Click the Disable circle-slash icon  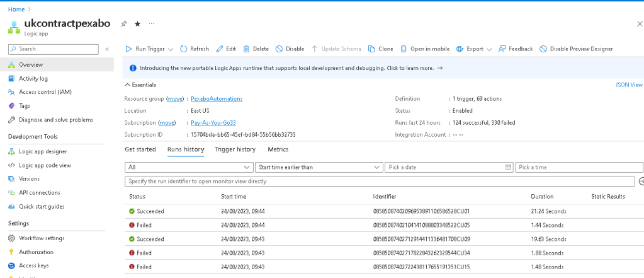click(x=279, y=49)
